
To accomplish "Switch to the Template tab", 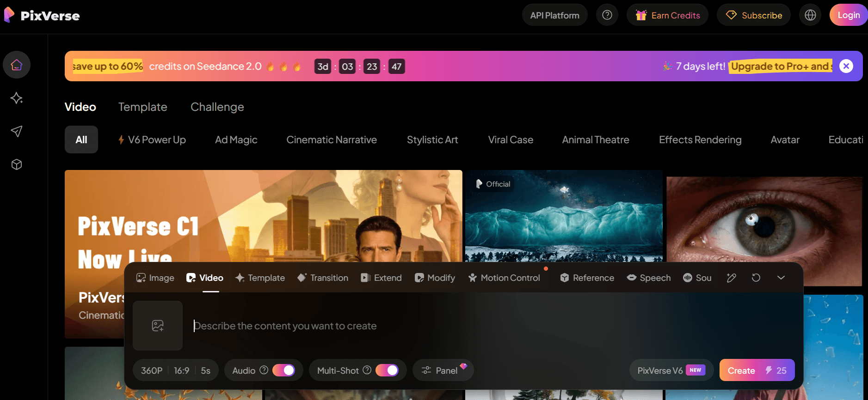I will [142, 107].
